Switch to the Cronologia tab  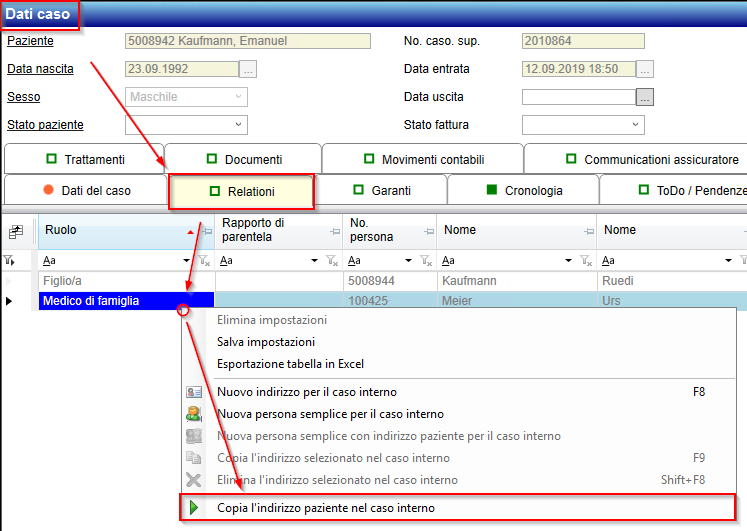[523, 190]
